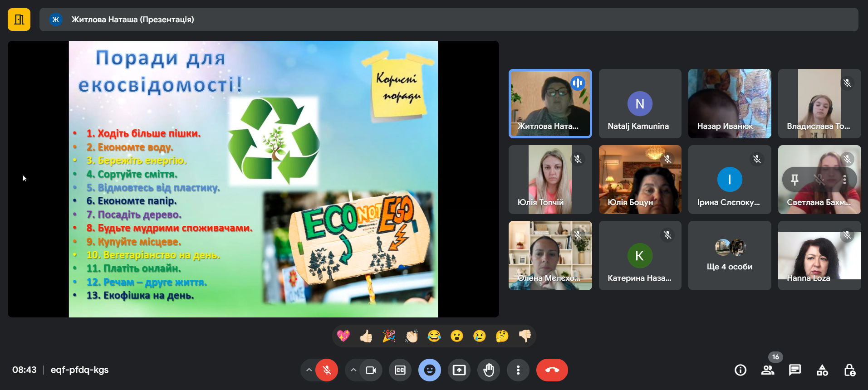Leave the call with red button
The height and width of the screenshot is (390, 868).
552,370
